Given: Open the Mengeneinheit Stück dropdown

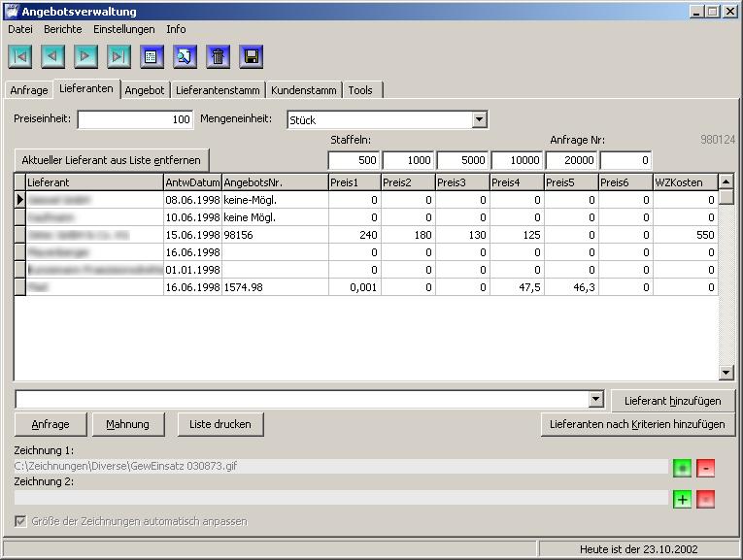Looking at the screenshot, I should [x=480, y=119].
